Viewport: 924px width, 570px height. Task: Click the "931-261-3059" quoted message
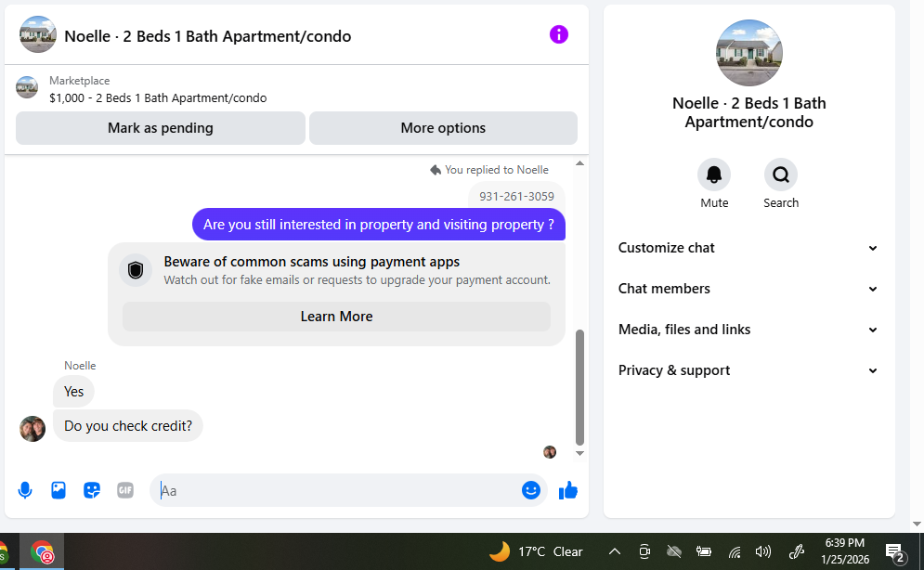point(516,196)
